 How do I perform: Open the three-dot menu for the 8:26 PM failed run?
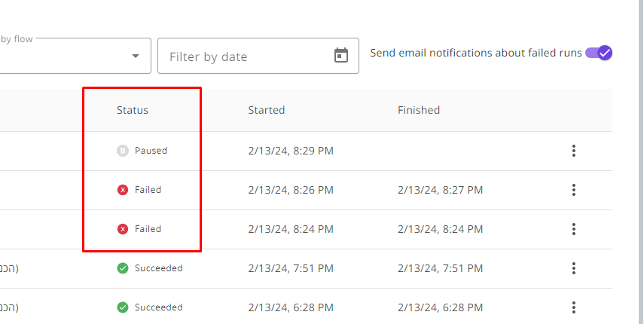tap(574, 190)
